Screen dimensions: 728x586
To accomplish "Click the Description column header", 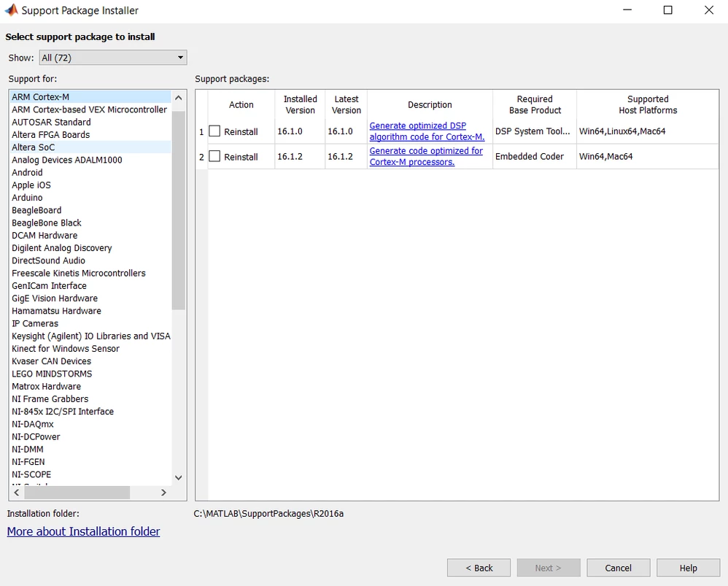I will click(430, 104).
